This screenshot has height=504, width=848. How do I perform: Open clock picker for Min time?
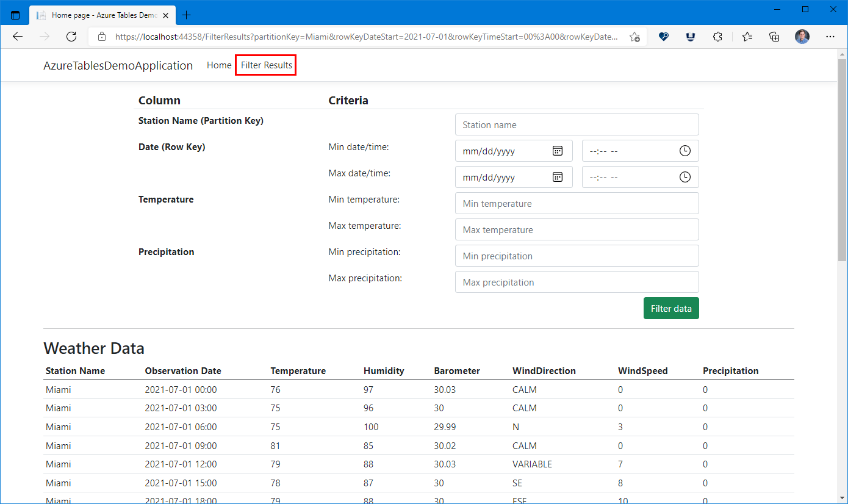pyautogui.click(x=685, y=151)
